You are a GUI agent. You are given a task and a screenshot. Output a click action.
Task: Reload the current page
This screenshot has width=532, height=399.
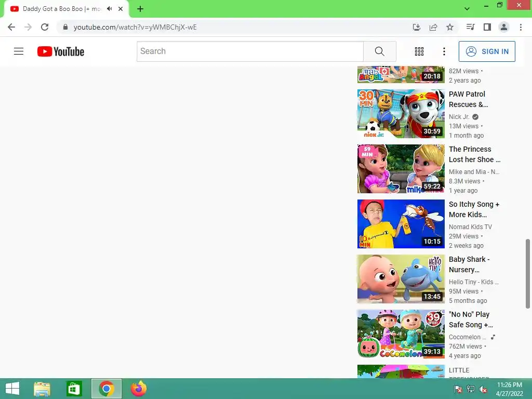pos(45,27)
